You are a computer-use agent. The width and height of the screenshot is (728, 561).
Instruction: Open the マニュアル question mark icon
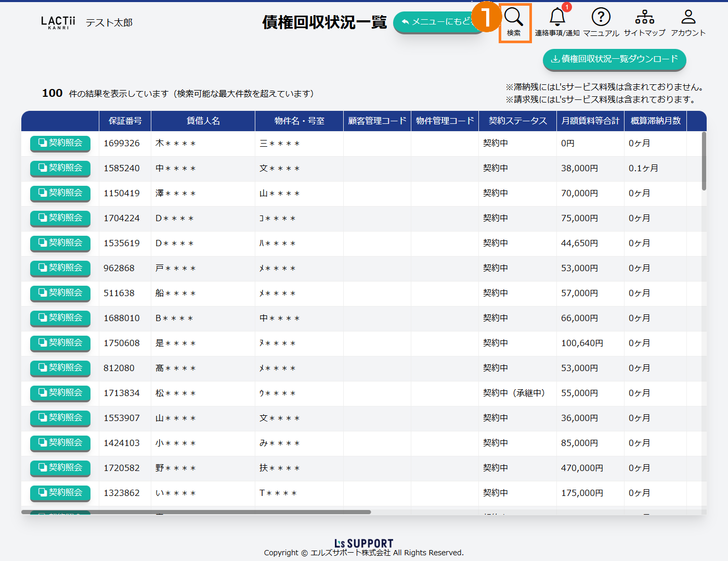point(601,22)
